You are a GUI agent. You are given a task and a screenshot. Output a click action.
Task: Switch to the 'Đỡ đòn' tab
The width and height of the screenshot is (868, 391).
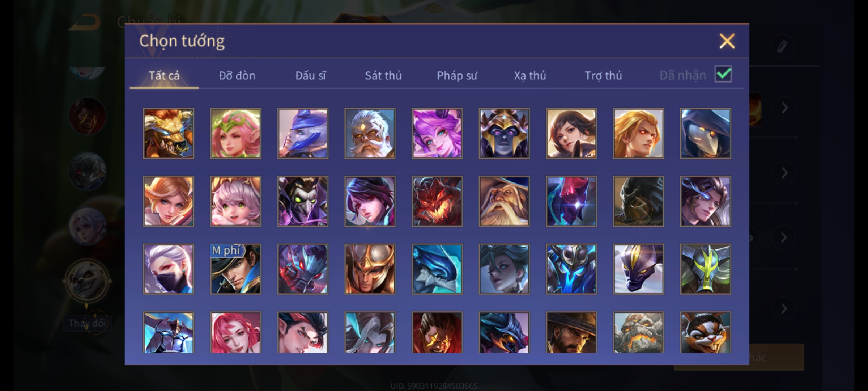[237, 75]
